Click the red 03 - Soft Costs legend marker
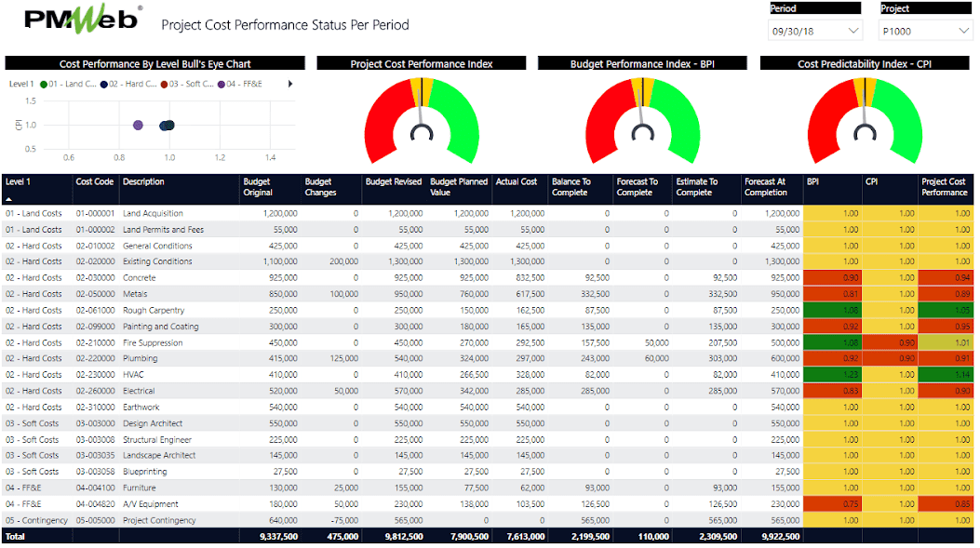 click(x=164, y=84)
